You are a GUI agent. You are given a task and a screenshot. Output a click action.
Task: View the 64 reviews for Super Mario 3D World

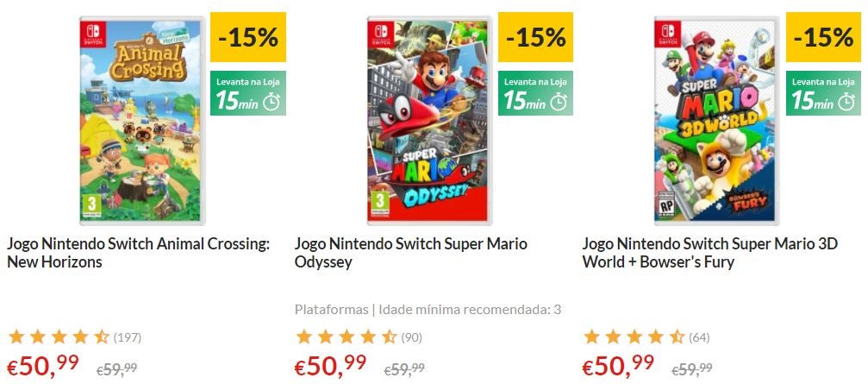click(699, 337)
